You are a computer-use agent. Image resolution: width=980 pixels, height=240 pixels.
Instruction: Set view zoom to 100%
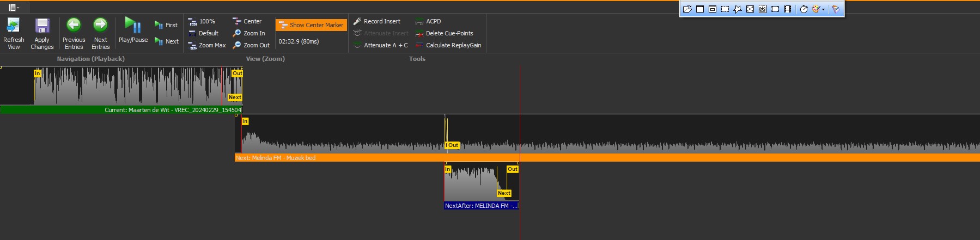click(202, 21)
